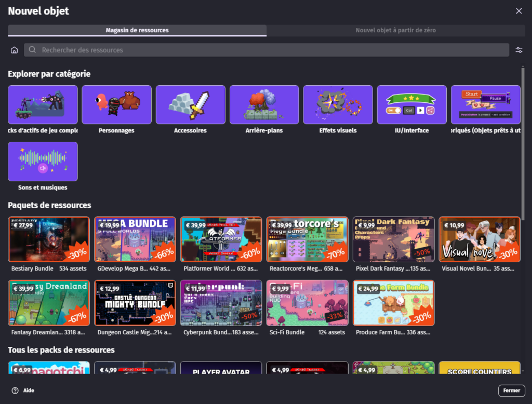This screenshot has height=404, width=532.
Task: Select the IU/Interface category
Action: (x=411, y=104)
